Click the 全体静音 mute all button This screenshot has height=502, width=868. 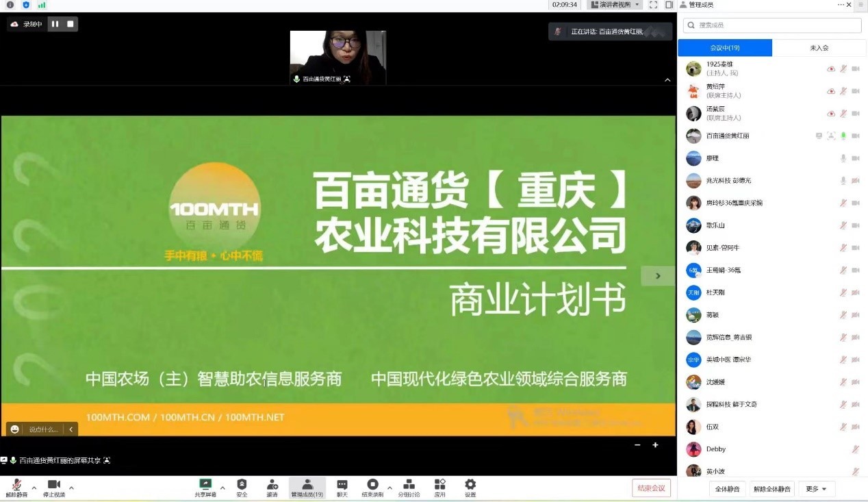click(728, 489)
